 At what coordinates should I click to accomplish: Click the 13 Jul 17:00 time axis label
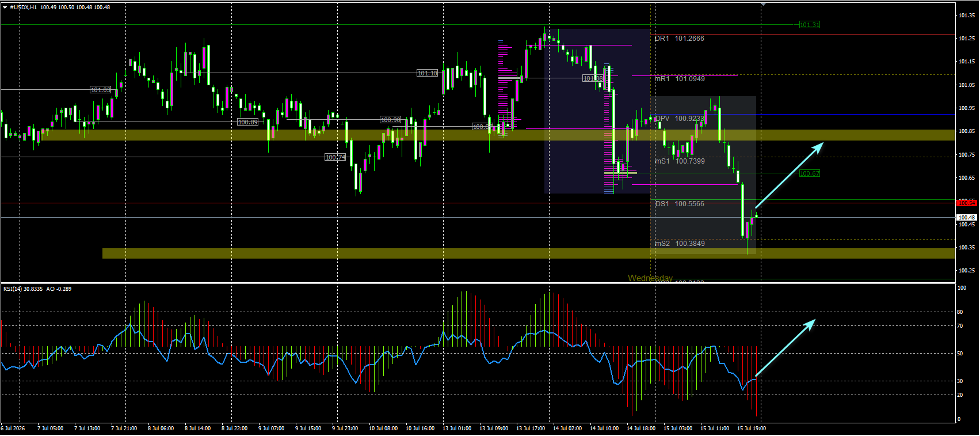pyautogui.click(x=531, y=429)
